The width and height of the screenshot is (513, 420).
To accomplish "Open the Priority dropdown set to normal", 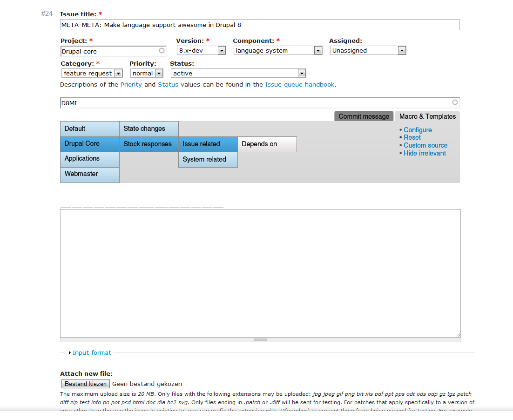I will click(159, 73).
